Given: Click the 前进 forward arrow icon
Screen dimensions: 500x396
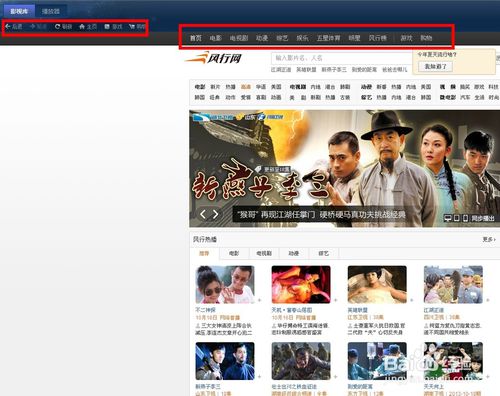Looking at the screenshot, I should click(x=32, y=26).
